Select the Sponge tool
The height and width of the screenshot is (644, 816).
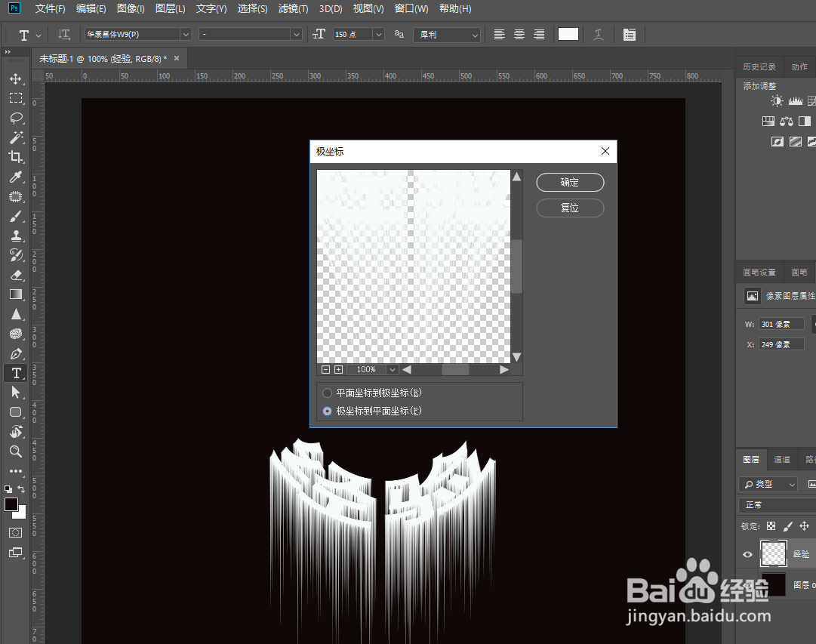coord(16,334)
